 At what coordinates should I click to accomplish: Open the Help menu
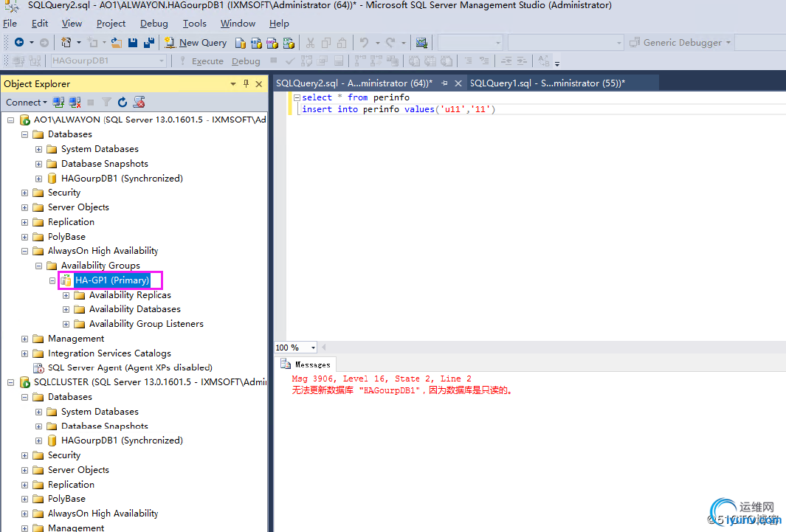[279, 24]
